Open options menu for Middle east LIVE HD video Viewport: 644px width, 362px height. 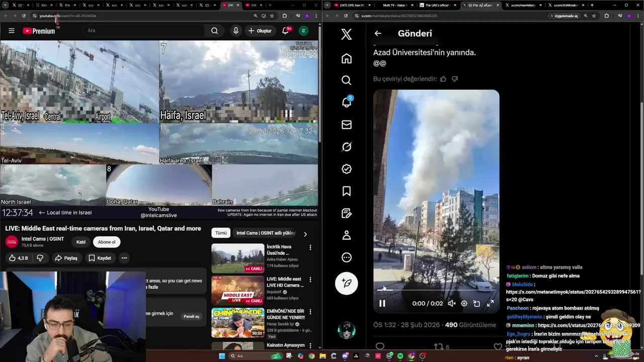310,280
